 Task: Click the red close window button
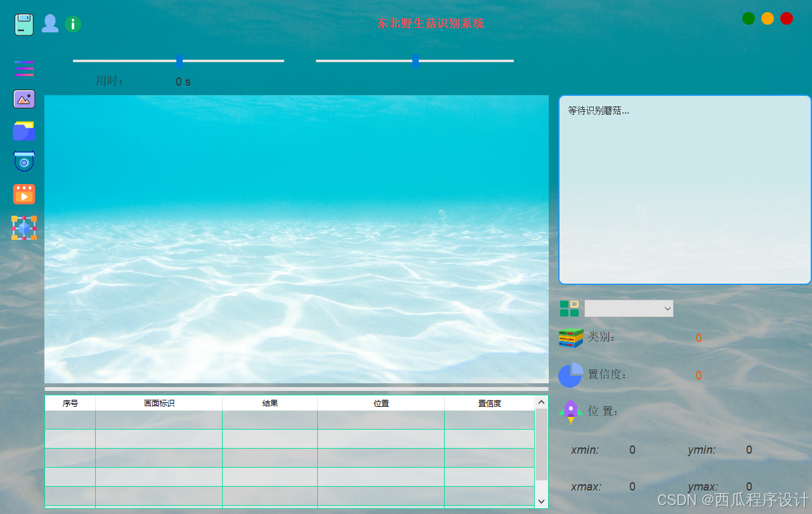click(x=787, y=18)
